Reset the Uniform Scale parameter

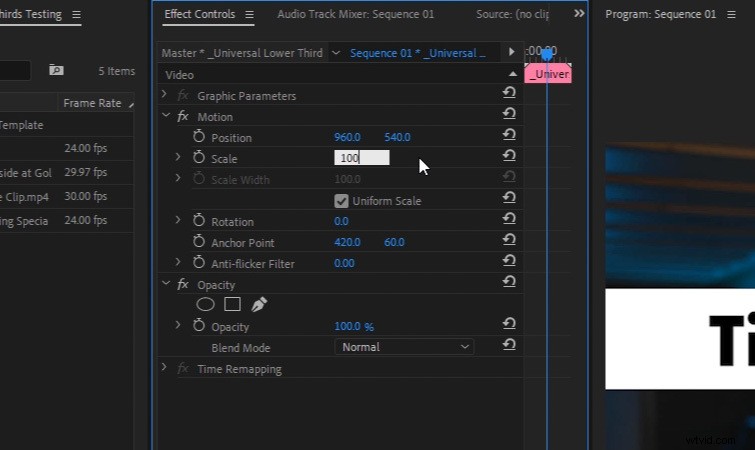pyautogui.click(x=509, y=197)
